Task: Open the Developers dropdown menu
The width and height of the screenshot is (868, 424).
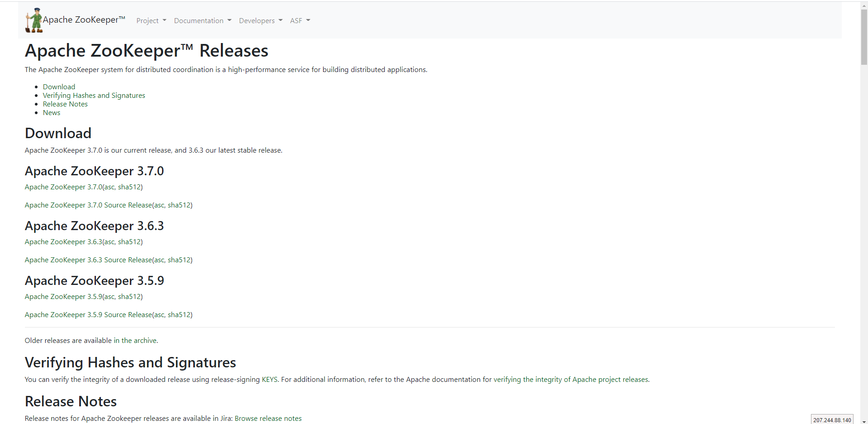Action: 261,21
